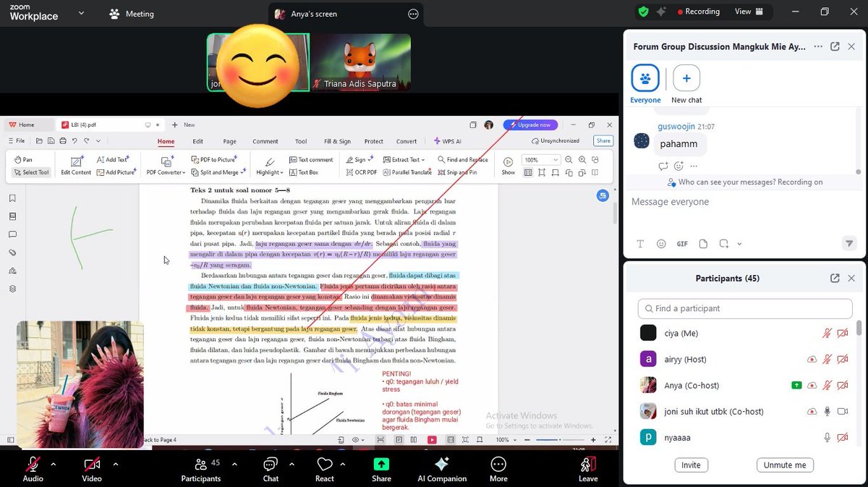Click Add Text tool
The height and width of the screenshot is (487, 868).
point(111,159)
